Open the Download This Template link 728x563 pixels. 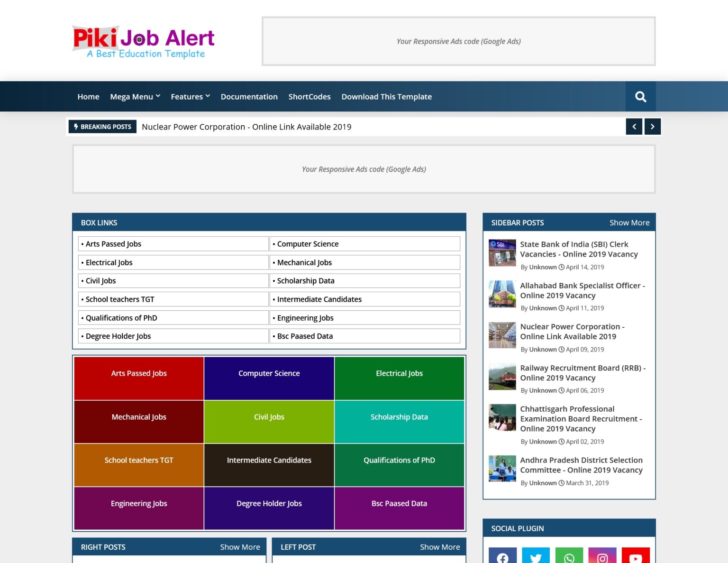[x=386, y=97]
